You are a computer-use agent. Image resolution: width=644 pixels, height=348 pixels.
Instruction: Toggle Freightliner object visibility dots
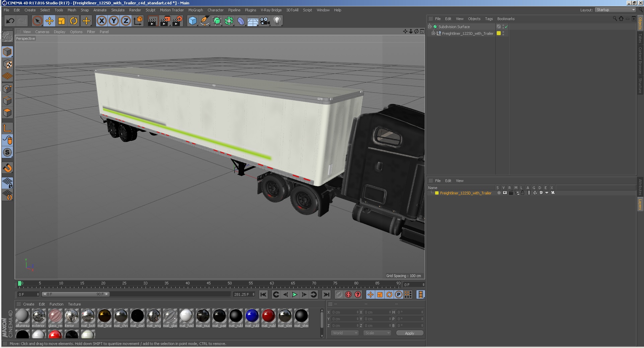[503, 33]
